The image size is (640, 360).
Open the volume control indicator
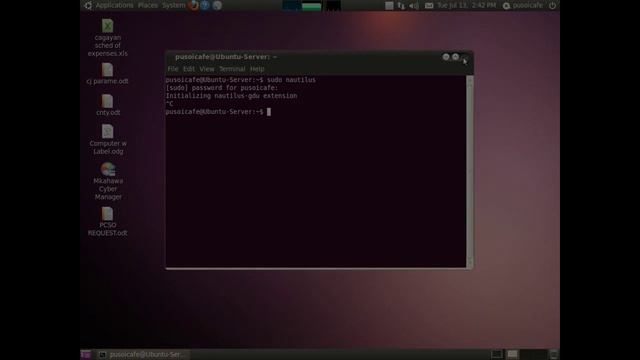pyautogui.click(x=414, y=6)
